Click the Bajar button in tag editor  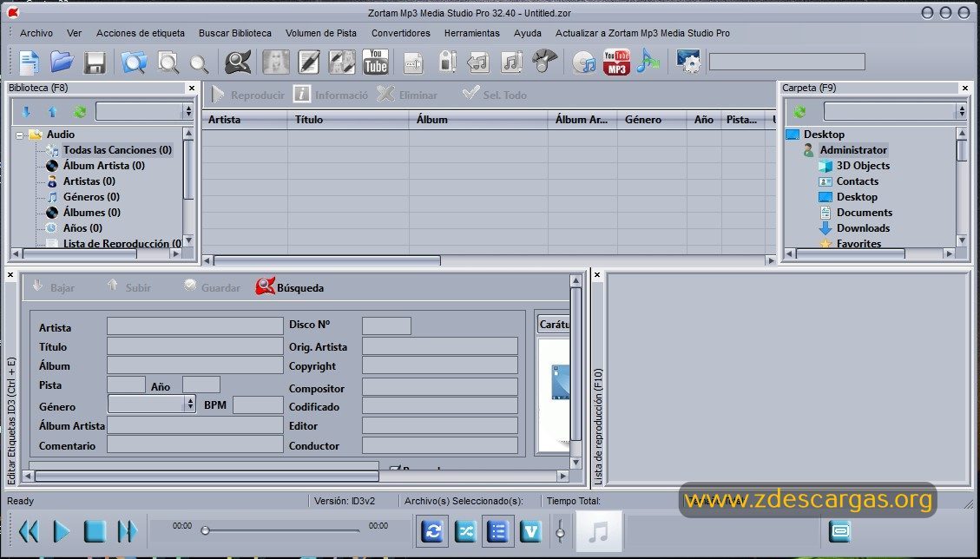54,287
